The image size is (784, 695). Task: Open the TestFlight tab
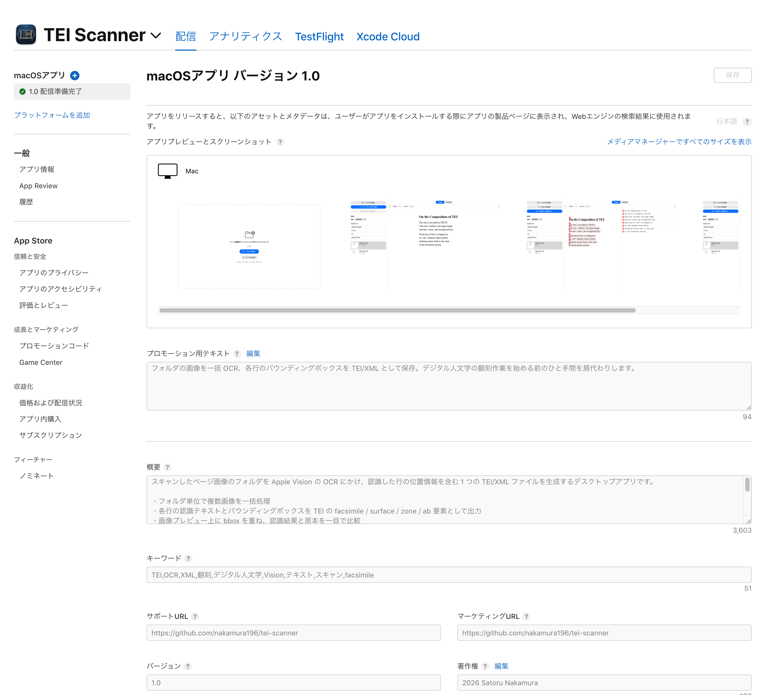coord(319,37)
